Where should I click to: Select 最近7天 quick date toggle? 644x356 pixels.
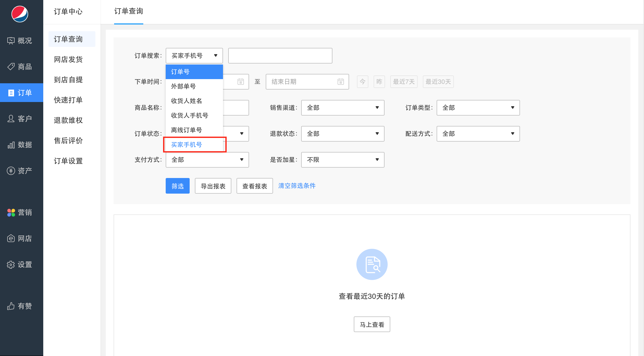(x=404, y=82)
